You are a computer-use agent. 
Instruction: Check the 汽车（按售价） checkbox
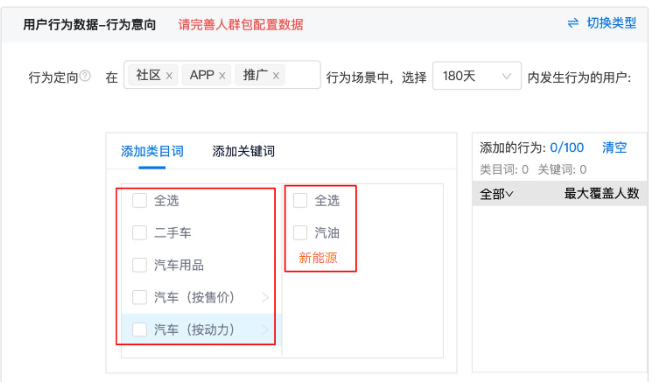(139, 297)
